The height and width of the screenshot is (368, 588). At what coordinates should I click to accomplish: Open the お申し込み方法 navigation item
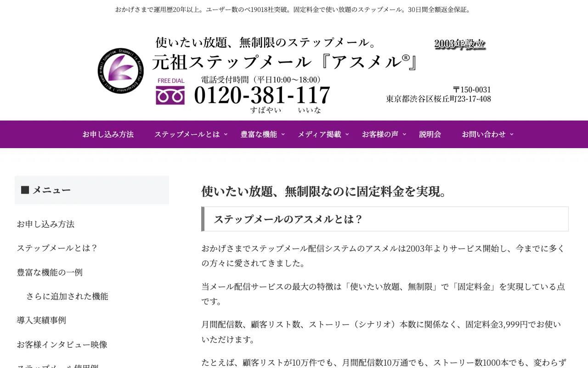(x=108, y=134)
